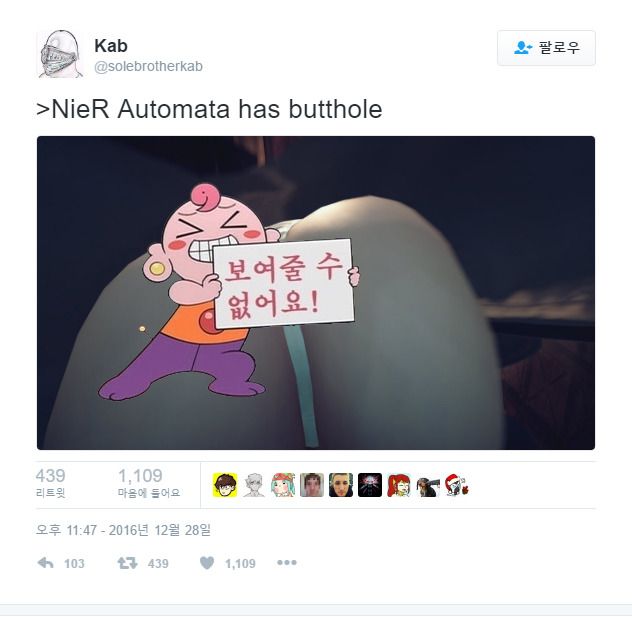Open the teal-haired anime avatar liker
The height and width of the screenshot is (617, 632).
click(283, 485)
